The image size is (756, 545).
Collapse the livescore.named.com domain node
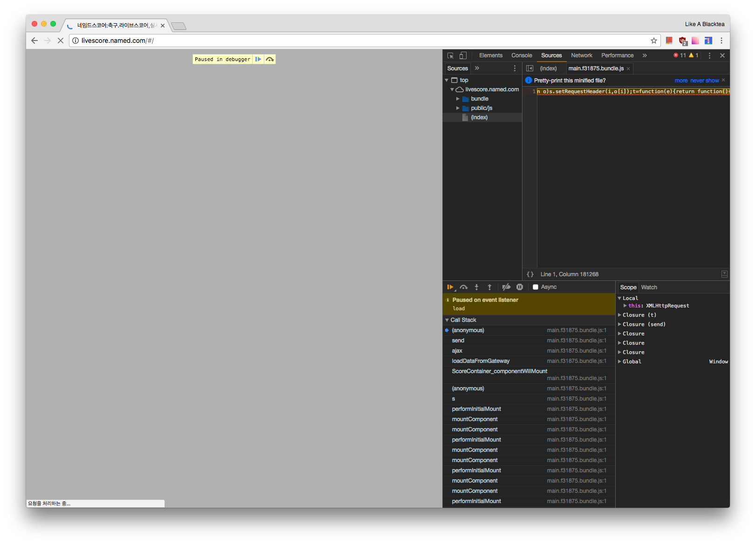[452, 89]
